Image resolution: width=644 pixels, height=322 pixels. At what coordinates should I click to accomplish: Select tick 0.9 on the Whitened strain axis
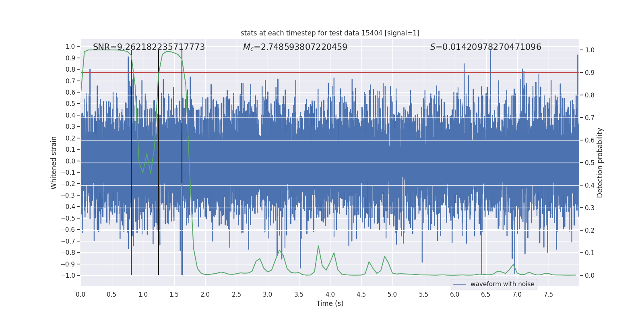pyautogui.click(x=70, y=58)
